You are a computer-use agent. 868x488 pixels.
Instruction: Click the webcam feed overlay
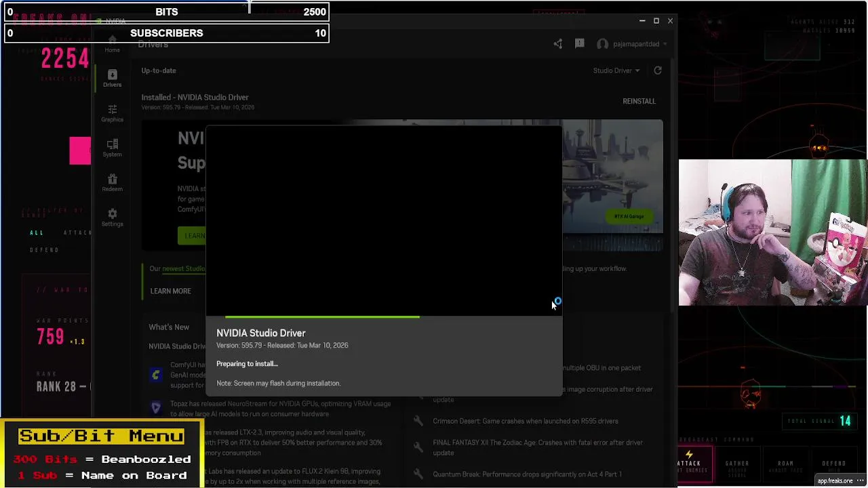click(773, 232)
